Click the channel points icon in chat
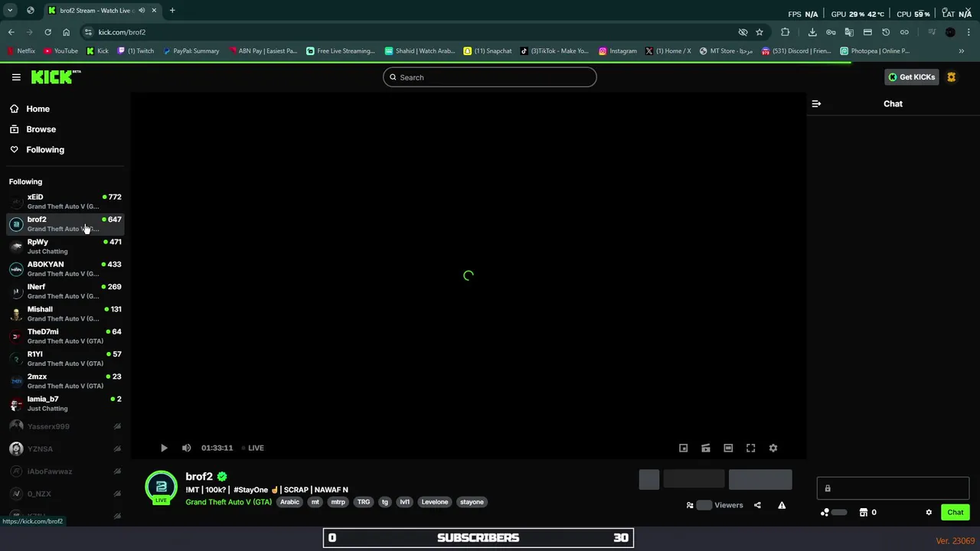 coord(825,513)
